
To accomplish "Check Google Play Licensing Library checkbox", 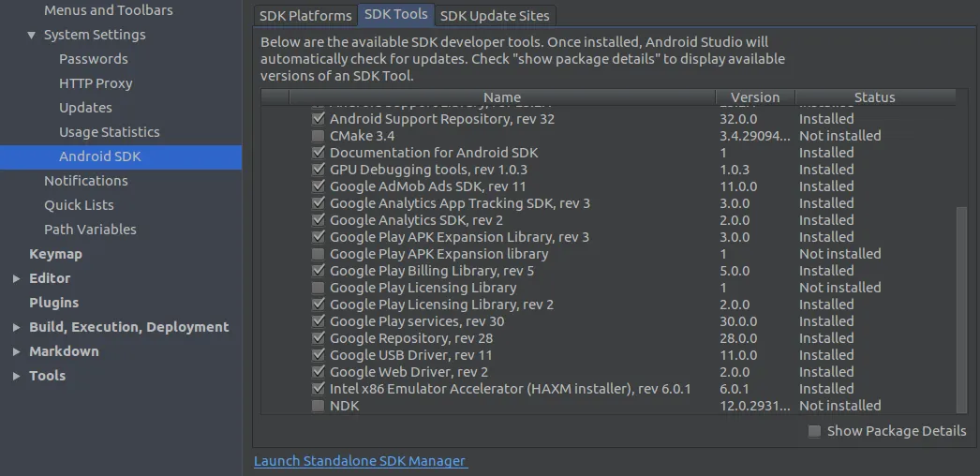I will coord(319,288).
